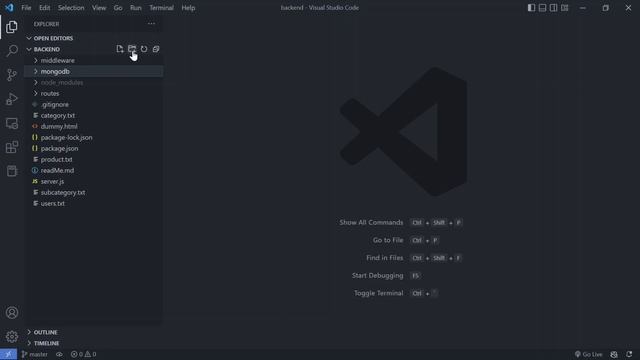The width and height of the screenshot is (640, 360).
Task: Open users.txt file
Action: 94,204
